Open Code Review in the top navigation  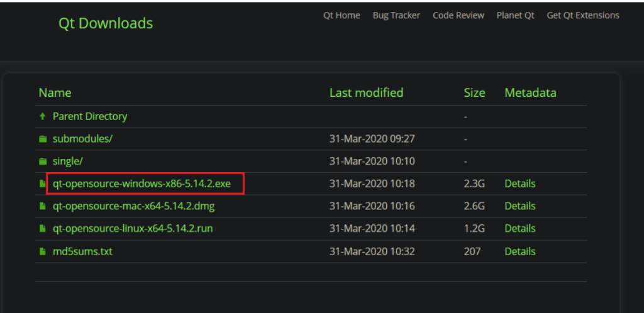click(x=458, y=16)
